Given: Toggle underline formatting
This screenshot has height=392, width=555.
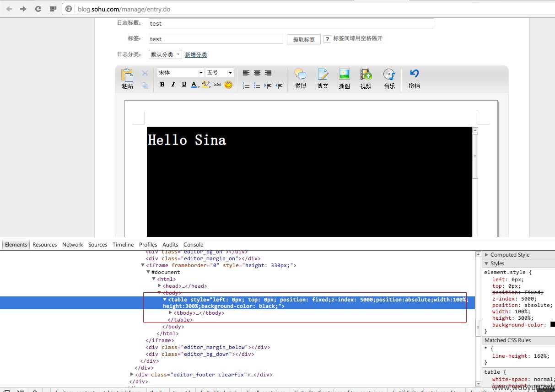Looking at the screenshot, I should (x=184, y=85).
